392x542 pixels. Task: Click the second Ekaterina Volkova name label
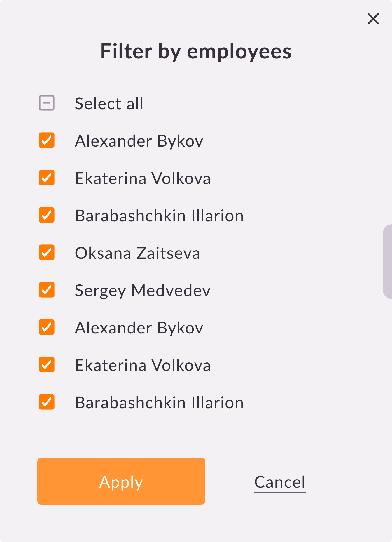143,365
